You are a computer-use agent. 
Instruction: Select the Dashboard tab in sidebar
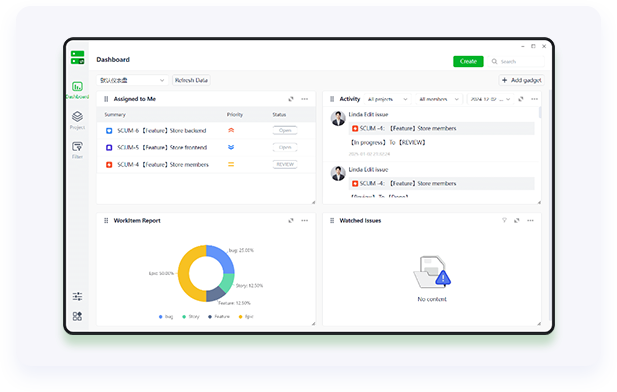click(x=77, y=90)
